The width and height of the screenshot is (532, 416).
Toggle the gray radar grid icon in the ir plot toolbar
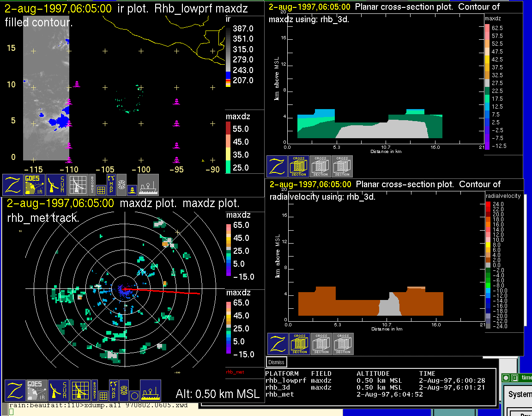point(78,185)
